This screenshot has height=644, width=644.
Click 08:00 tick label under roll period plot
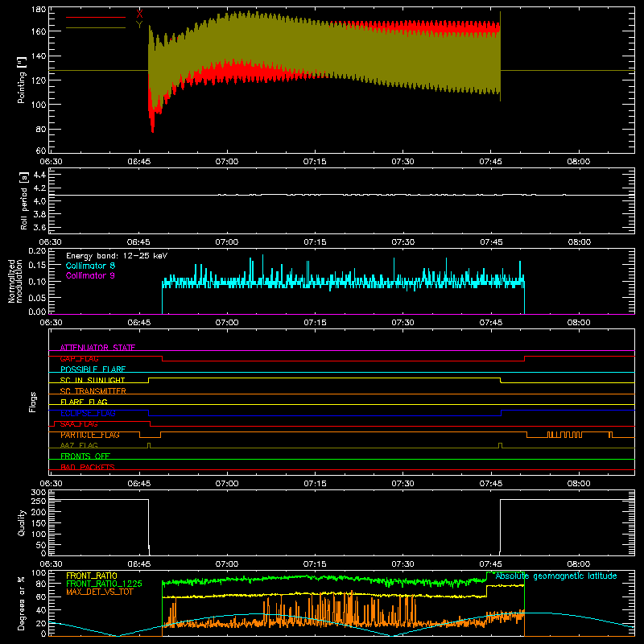click(x=579, y=242)
